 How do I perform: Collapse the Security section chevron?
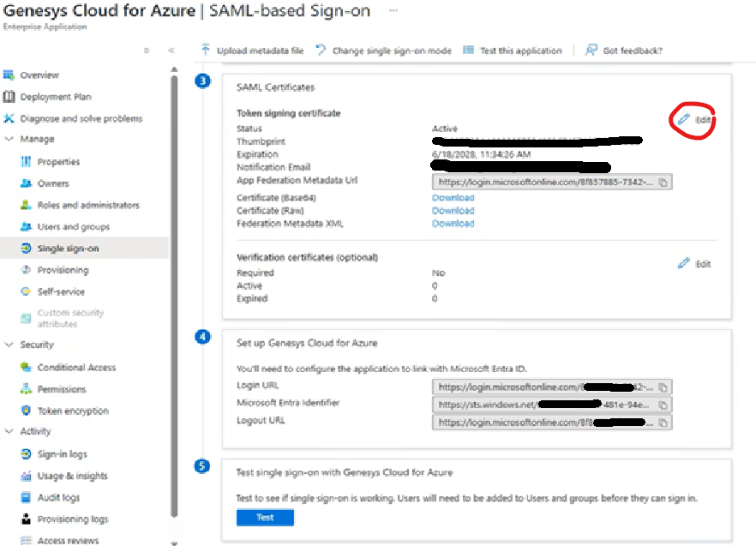pos(9,345)
